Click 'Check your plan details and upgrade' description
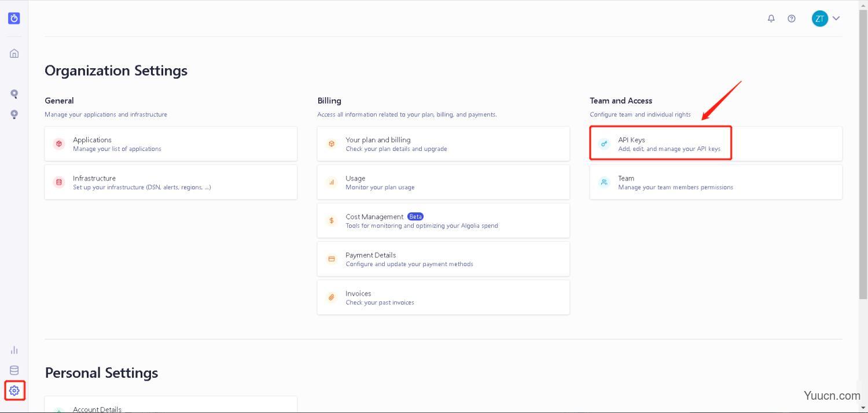 [396, 149]
